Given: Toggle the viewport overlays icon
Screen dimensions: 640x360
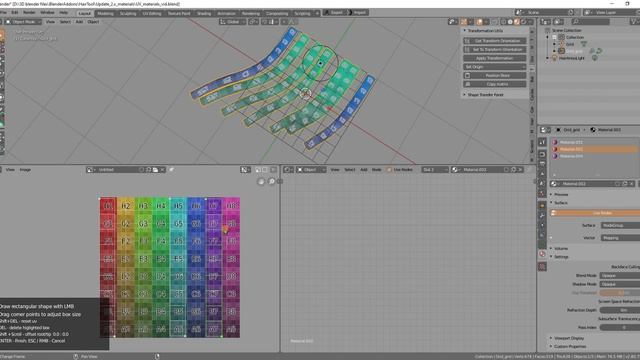Looking at the screenshot, I should point(479,22).
